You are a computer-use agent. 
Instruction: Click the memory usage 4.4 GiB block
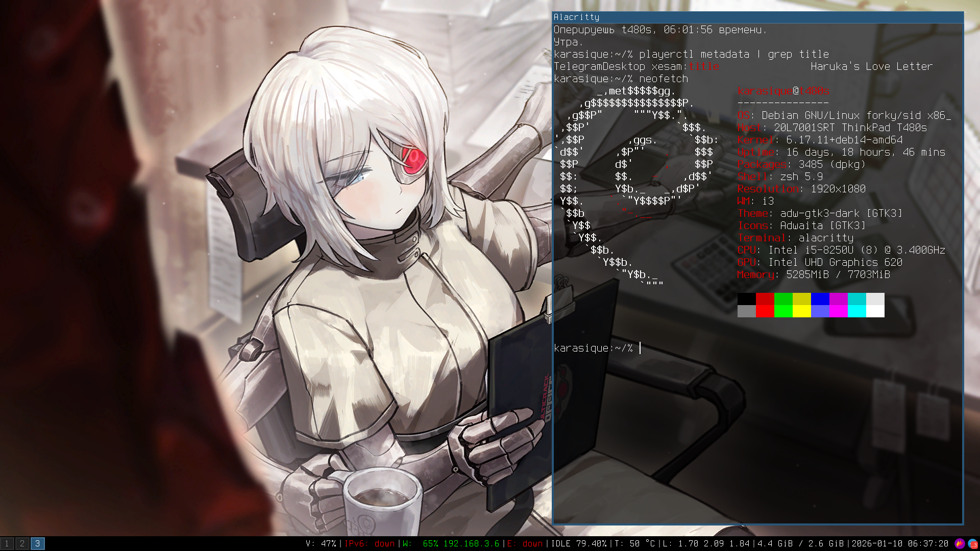point(800,543)
